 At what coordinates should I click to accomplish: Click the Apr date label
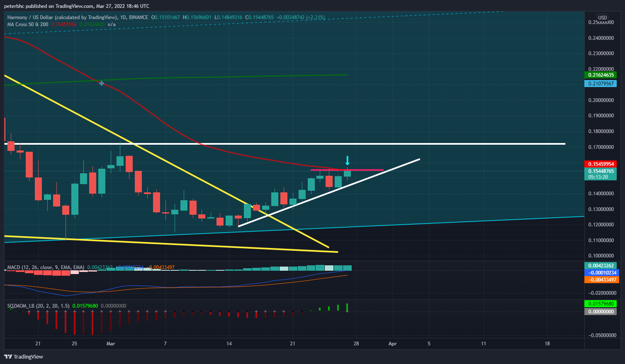pyautogui.click(x=393, y=344)
